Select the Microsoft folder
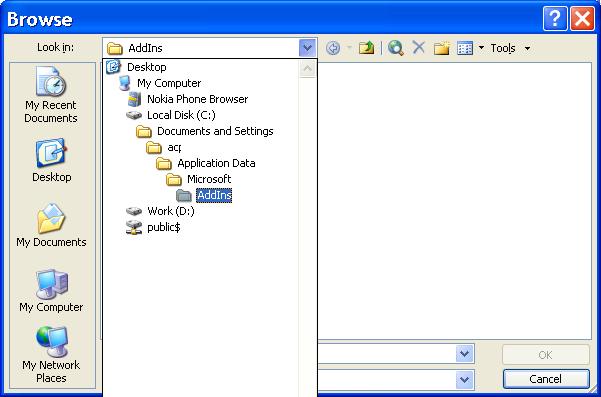Image resolution: width=601 pixels, height=397 pixels. 199,179
